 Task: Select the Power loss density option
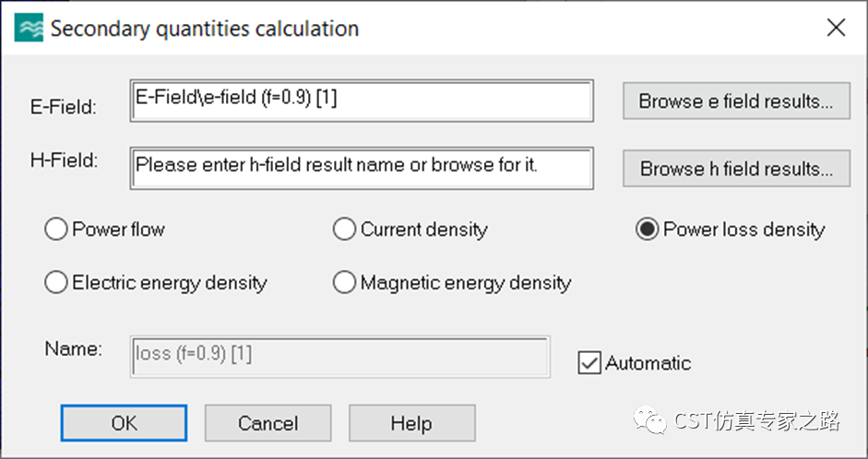tap(647, 229)
